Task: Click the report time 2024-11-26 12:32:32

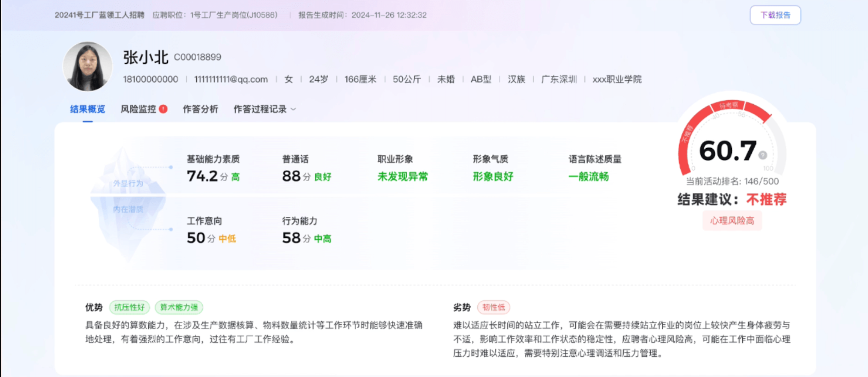Action: pyautogui.click(x=389, y=15)
